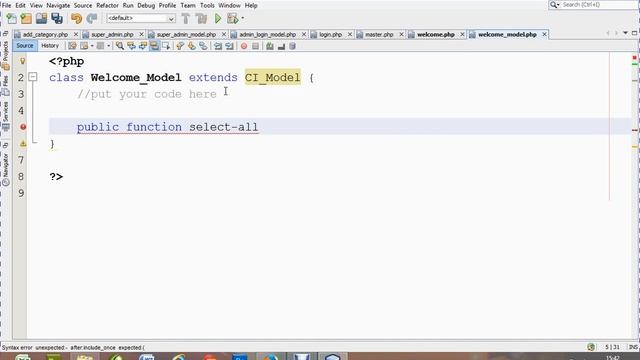
Task: Click the New File toolbar icon
Action: 11,18
